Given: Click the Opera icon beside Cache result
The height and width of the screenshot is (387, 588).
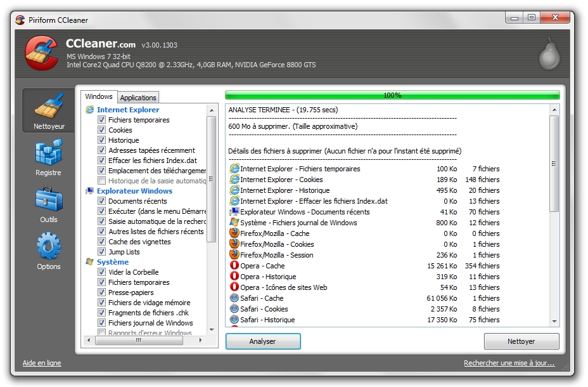Looking at the screenshot, I should click(x=234, y=265).
